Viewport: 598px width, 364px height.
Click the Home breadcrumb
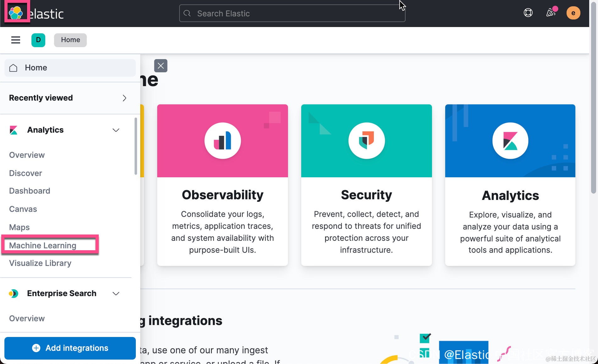[70, 40]
